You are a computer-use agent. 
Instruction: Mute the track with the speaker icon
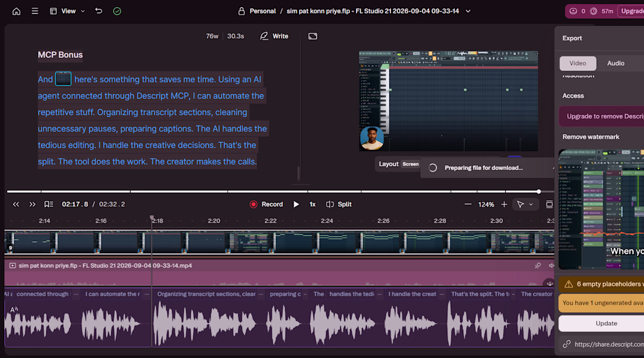[x=551, y=265]
